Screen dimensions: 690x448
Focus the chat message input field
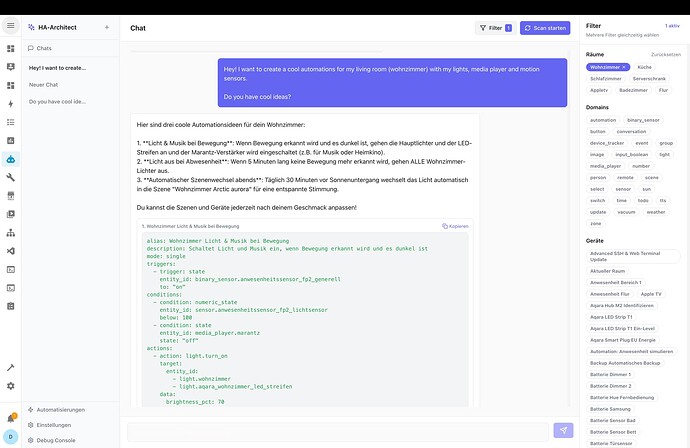338,430
